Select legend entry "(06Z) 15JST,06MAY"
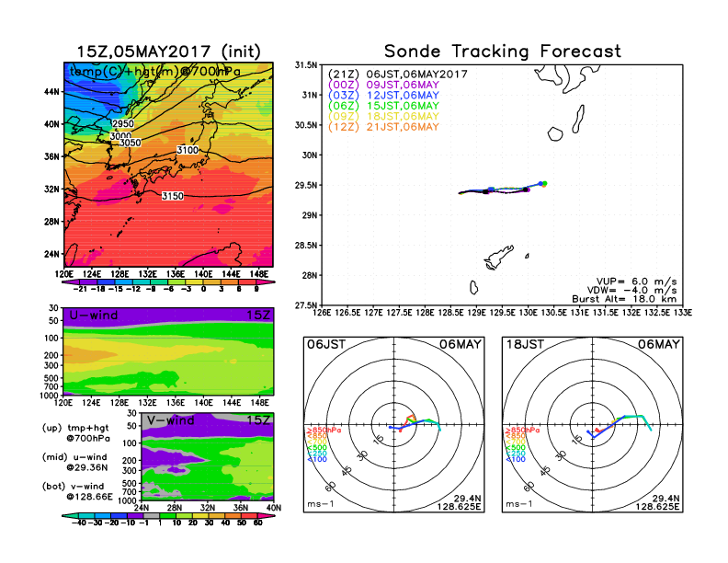This screenshot has width=728, height=563. [x=383, y=106]
